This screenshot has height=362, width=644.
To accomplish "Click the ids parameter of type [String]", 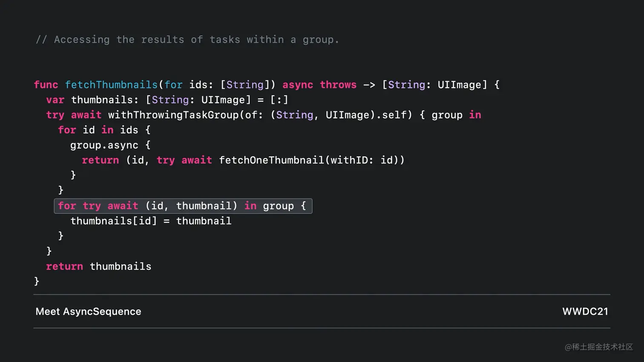I will tap(199, 85).
